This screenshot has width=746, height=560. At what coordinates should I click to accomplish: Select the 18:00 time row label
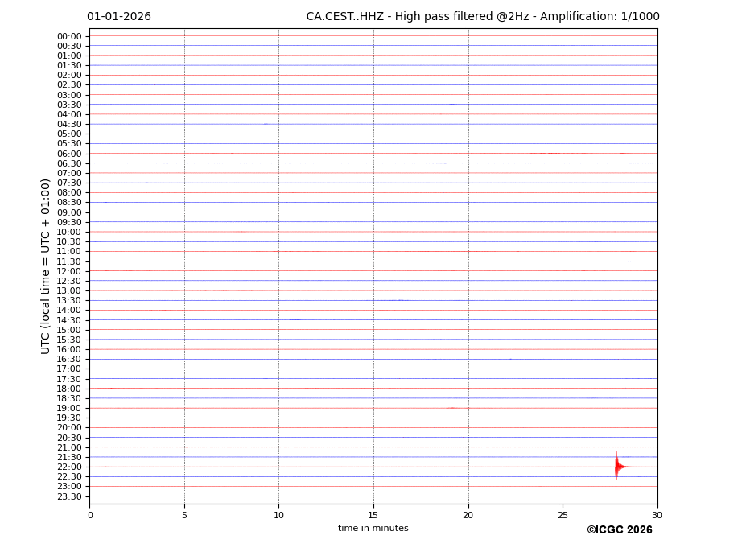[x=69, y=389]
